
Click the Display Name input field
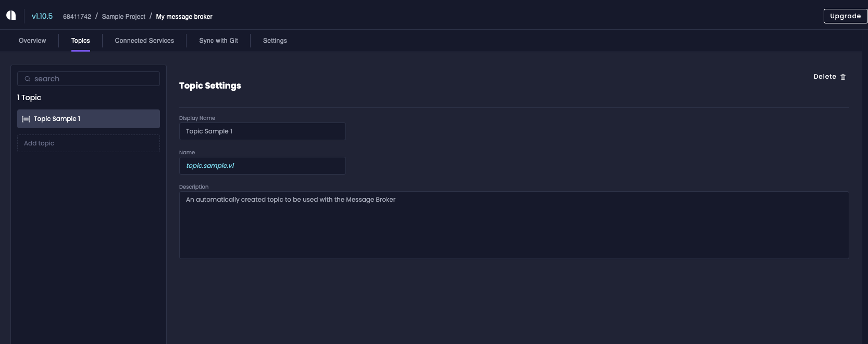tap(263, 131)
